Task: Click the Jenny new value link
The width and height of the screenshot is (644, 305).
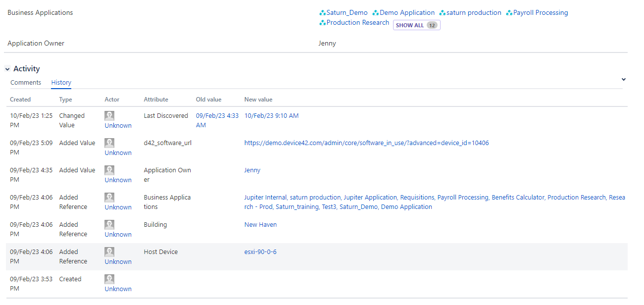Action: coord(252,170)
